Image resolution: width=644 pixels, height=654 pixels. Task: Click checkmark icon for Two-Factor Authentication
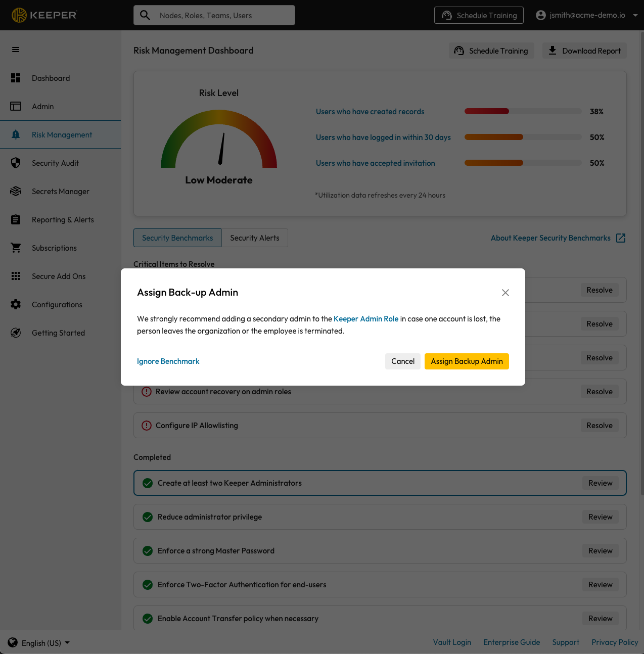coord(148,585)
